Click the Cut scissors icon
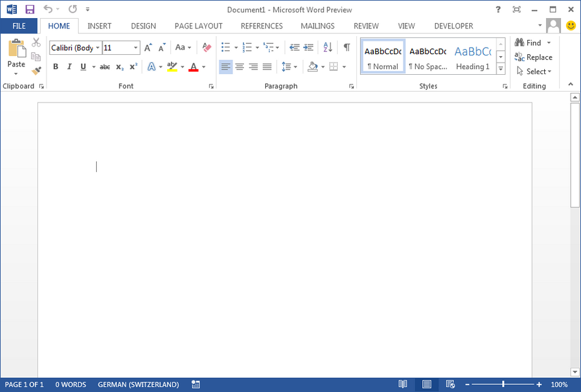 point(36,43)
